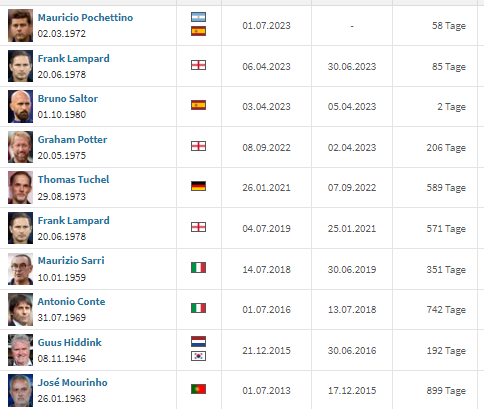Screen dimensions: 484x409
Task: Click Guus Hiddink's name link
Action: click(70, 342)
